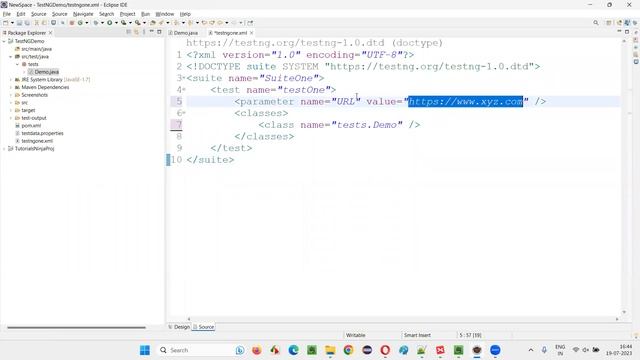Collapse the TestNGDemo project node
The width and height of the screenshot is (640, 360).
tap(4, 41)
